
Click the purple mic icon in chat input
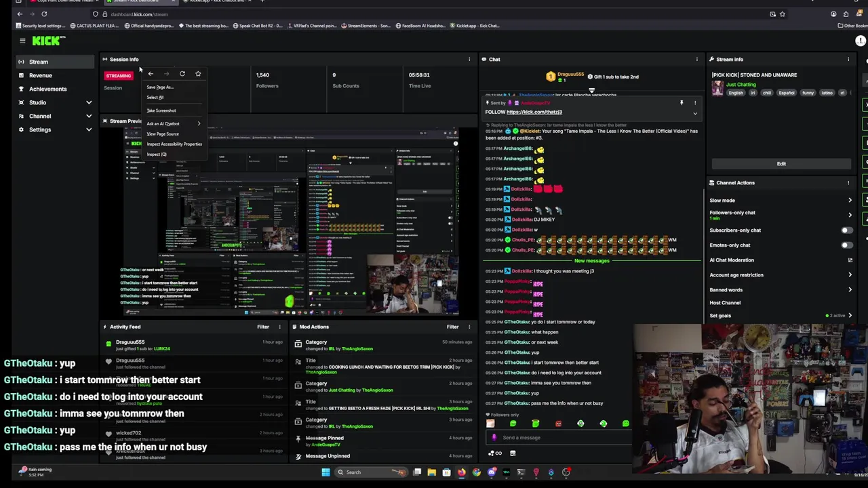point(494,437)
